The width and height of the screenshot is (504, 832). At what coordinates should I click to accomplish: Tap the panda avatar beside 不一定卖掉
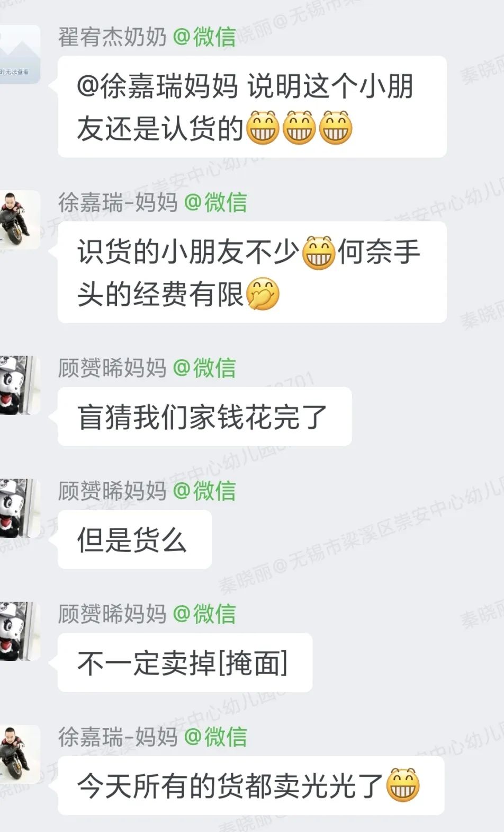[20, 631]
